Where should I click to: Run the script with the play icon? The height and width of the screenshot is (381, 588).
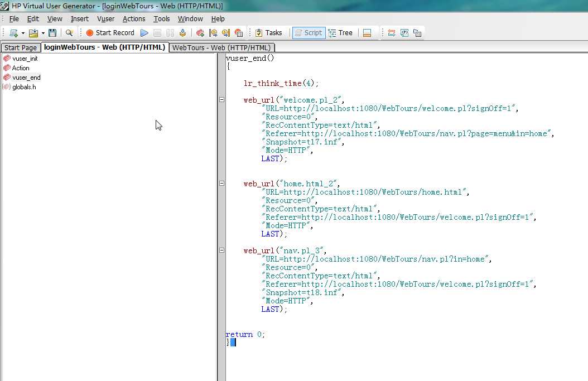point(144,33)
